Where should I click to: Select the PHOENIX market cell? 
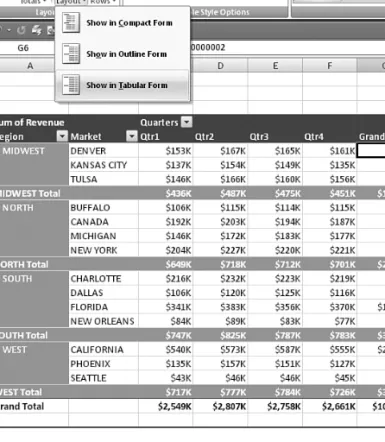point(103,364)
